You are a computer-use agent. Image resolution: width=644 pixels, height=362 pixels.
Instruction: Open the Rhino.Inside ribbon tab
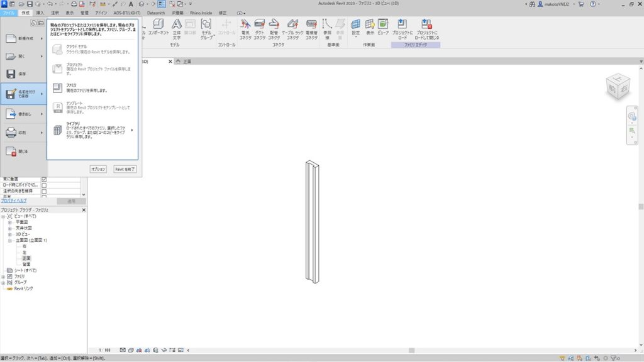tap(201, 13)
